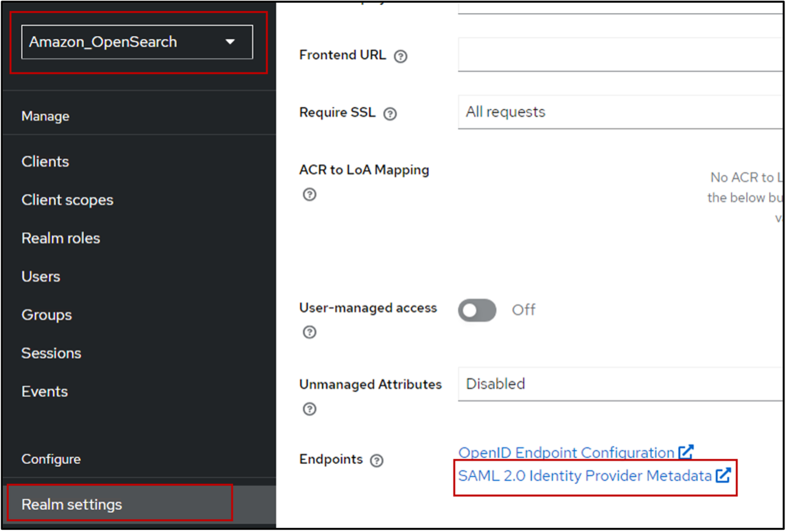Click external-link icon beside OpenID Endpoint Configuration
This screenshot has width=788, height=532.
[x=686, y=452]
